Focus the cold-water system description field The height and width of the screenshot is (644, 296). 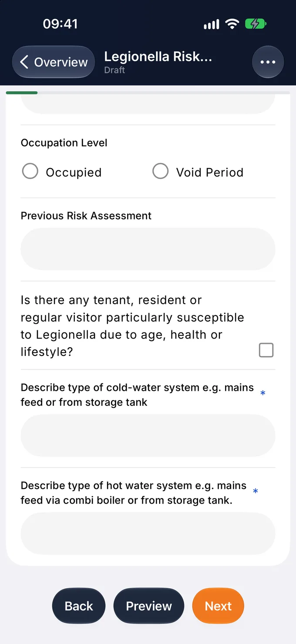click(x=148, y=435)
